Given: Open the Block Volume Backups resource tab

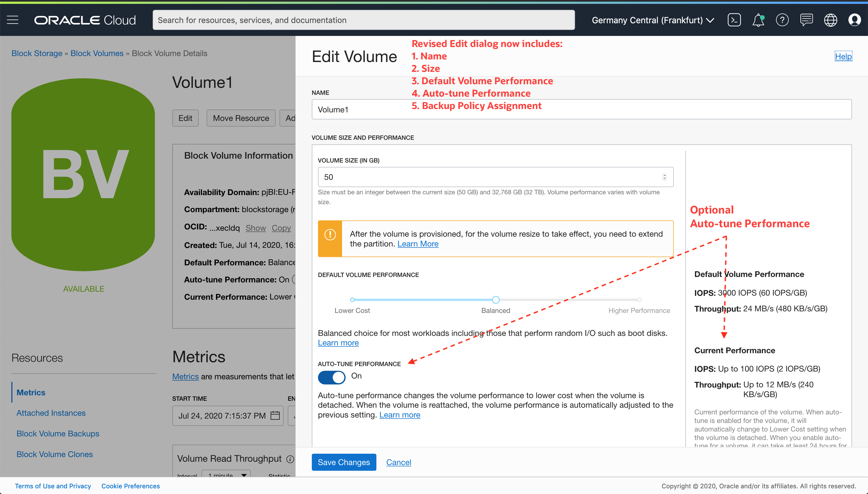Looking at the screenshot, I should (x=58, y=434).
